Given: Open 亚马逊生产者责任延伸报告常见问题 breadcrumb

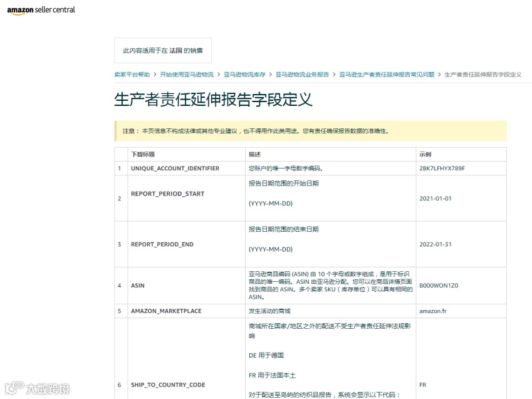Looking at the screenshot, I should pos(387,75).
